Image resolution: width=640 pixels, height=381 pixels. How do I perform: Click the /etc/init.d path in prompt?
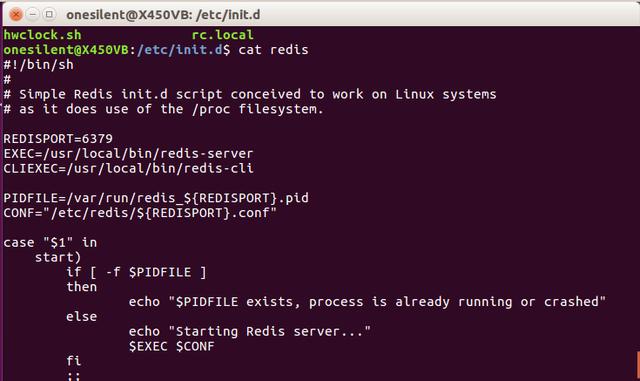click(180, 50)
